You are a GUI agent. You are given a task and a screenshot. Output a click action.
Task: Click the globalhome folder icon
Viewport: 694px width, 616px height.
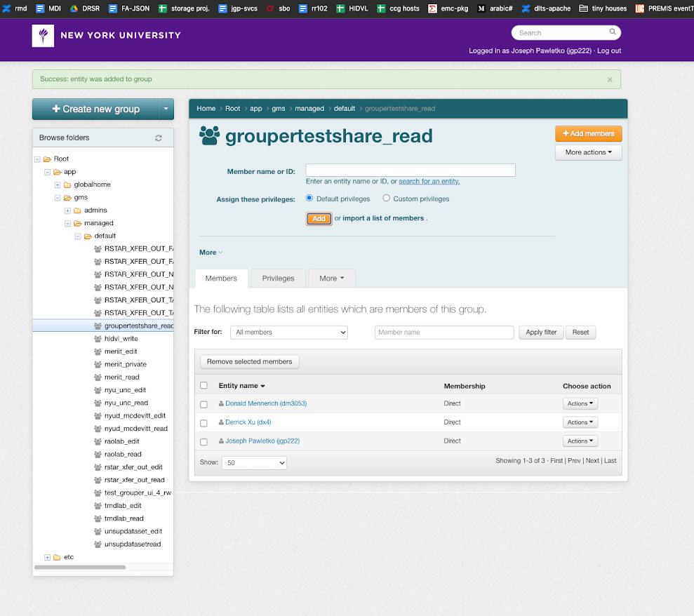(67, 185)
